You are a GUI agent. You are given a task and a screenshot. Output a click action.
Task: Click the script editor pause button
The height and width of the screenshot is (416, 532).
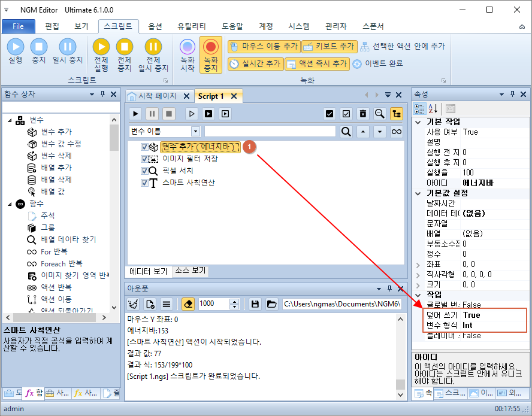pos(152,114)
